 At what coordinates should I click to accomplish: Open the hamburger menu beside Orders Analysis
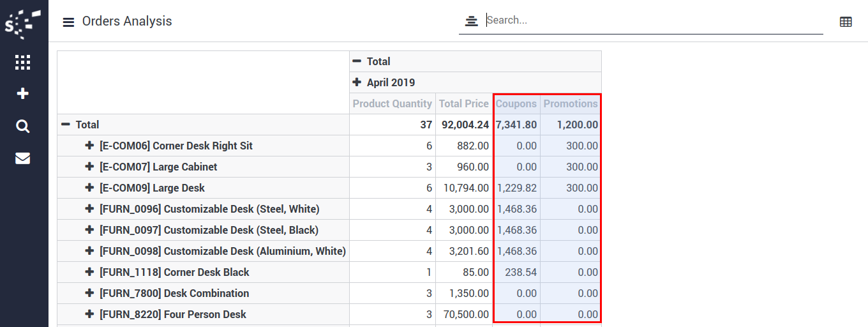68,22
